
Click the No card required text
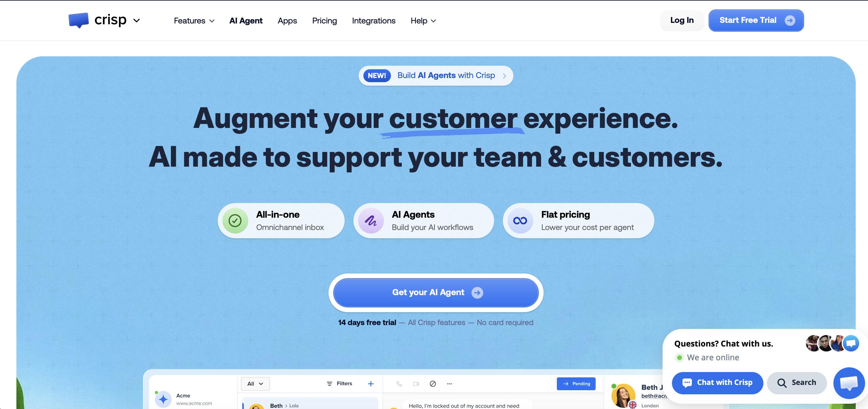click(x=505, y=323)
